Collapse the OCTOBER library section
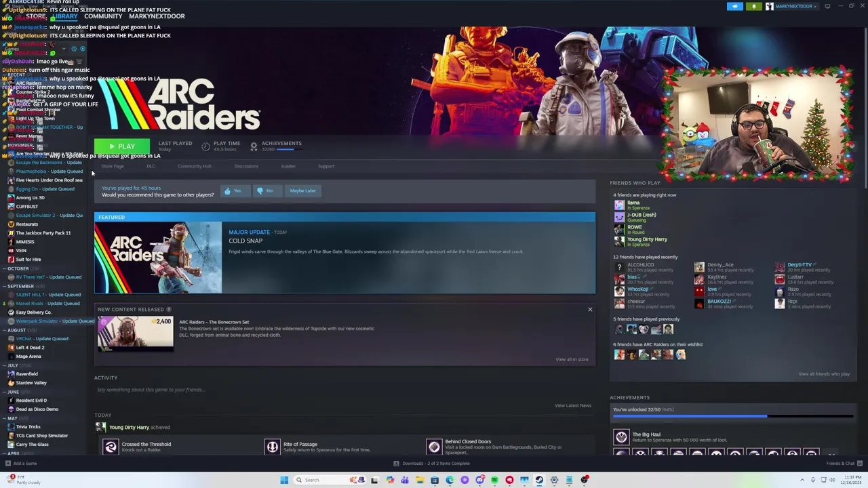Screen dimensions: 868x488 [5, 268]
